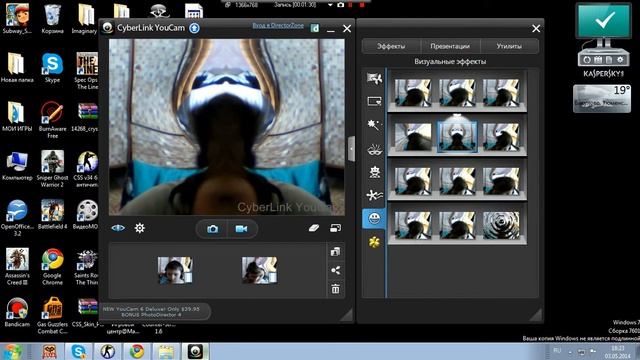Pause the Bandicam recording

[351, 5]
